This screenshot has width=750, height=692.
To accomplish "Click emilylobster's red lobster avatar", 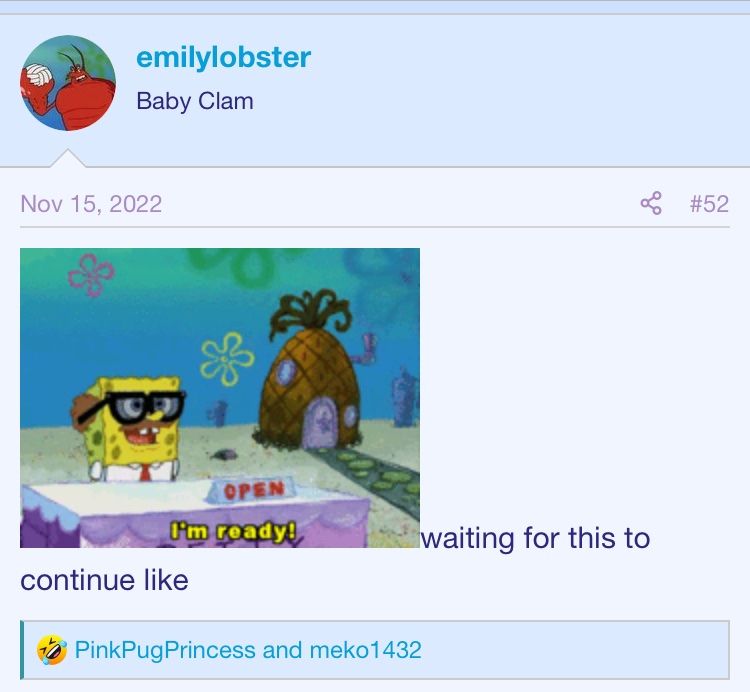I will pos(67,83).
